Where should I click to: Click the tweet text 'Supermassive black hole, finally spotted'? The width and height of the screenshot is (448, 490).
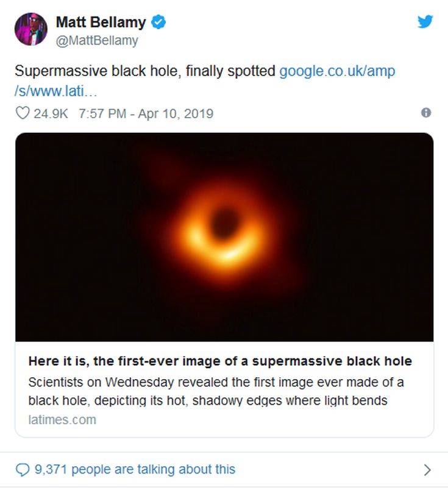tap(145, 71)
